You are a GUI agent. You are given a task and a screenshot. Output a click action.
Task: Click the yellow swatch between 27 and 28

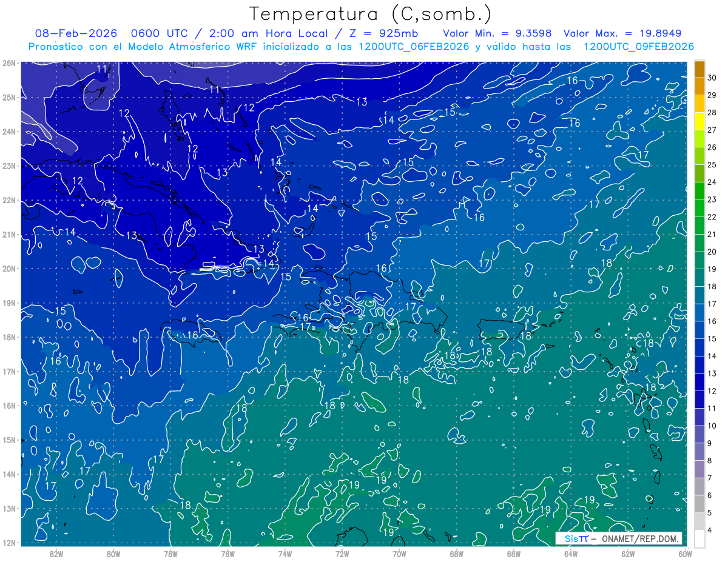point(699,121)
